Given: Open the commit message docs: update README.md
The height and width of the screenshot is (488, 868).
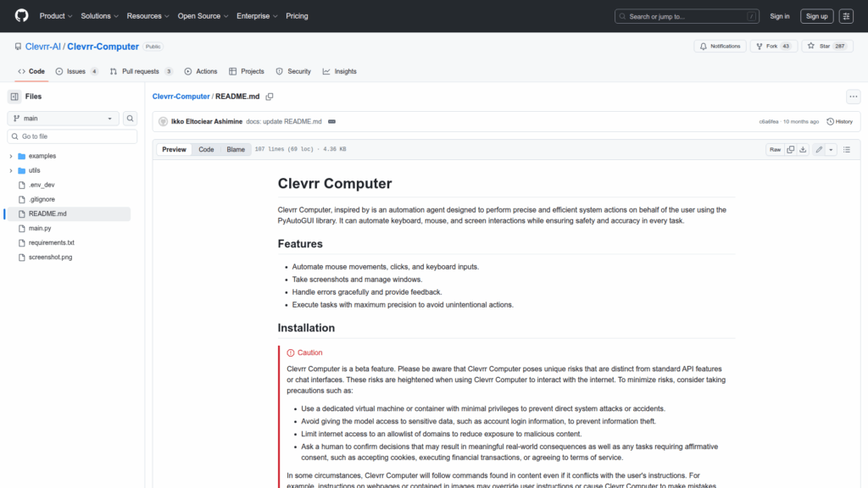Looking at the screenshot, I should click(284, 121).
